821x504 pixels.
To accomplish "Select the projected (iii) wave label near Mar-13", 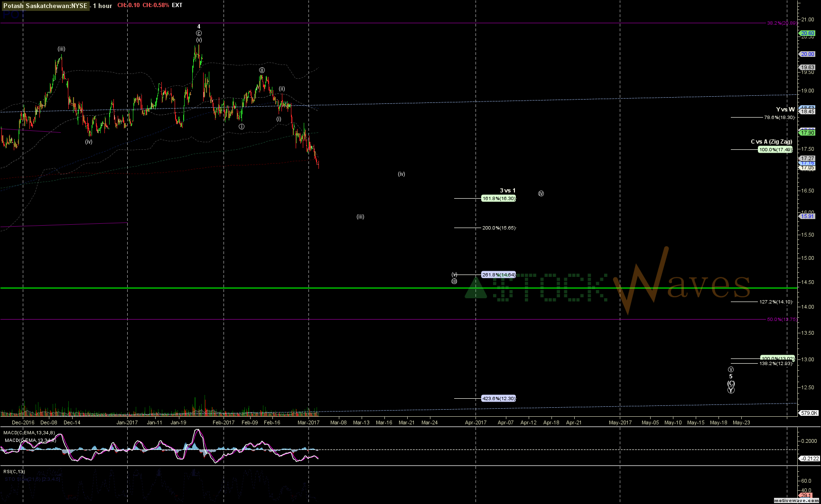I will [361, 217].
